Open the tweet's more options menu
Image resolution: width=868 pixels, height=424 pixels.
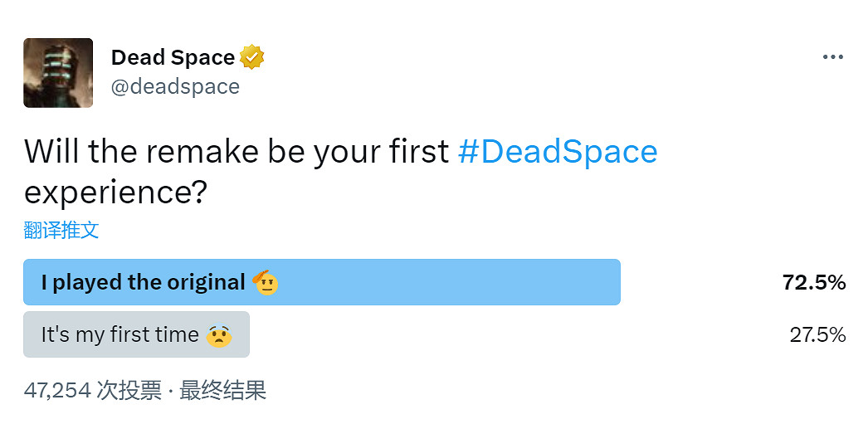coord(832,57)
